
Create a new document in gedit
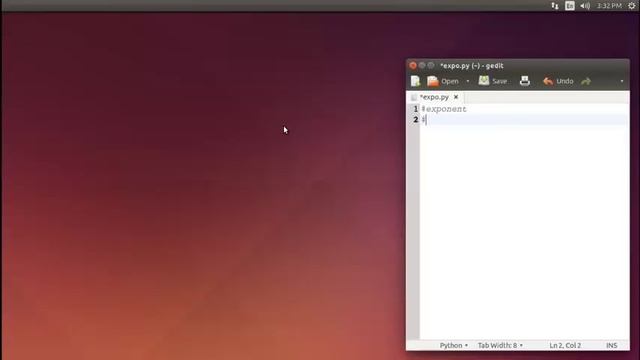tap(416, 81)
